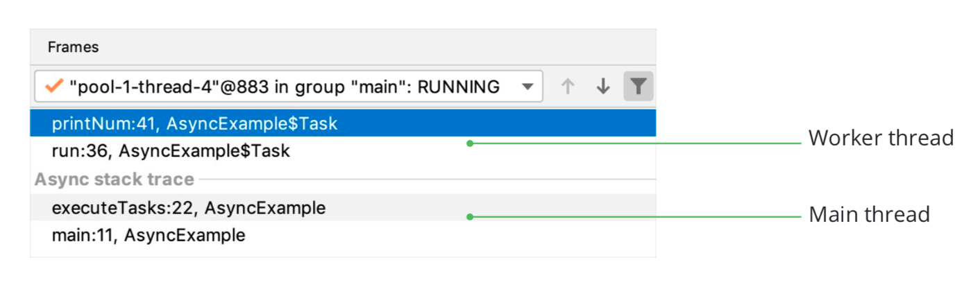Click the RUNNING status text in thread selector

pyautogui.click(x=458, y=87)
